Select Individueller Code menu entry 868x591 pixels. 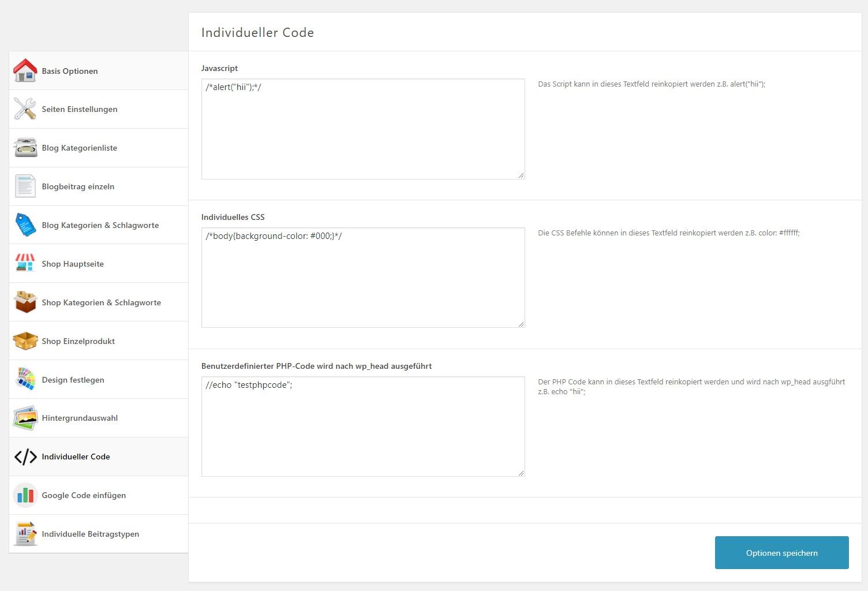click(99, 457)
